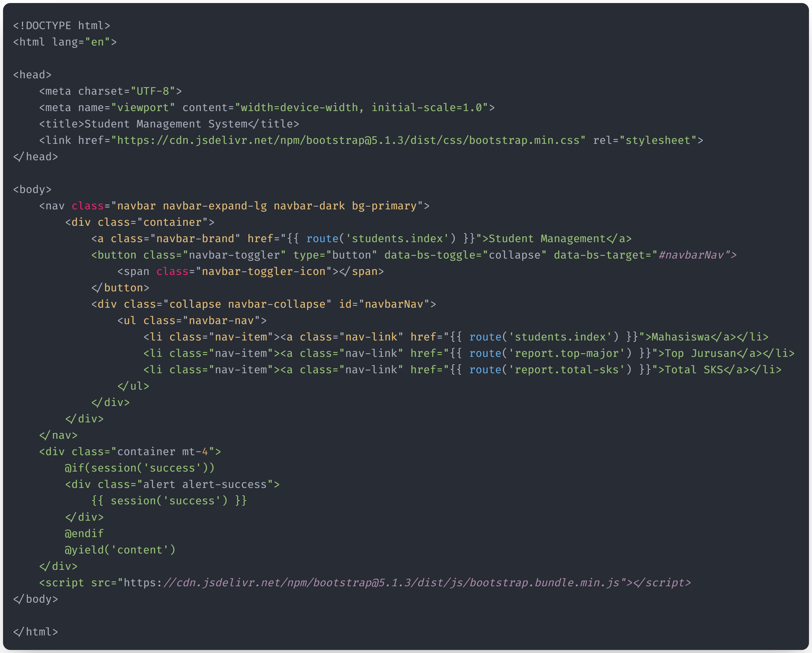Click the Student Management System title text
812x653 pixels.
(x=166, y=124)
